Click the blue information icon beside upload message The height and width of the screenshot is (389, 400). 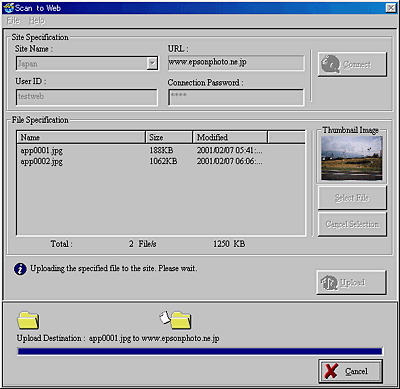pos(20,269)
